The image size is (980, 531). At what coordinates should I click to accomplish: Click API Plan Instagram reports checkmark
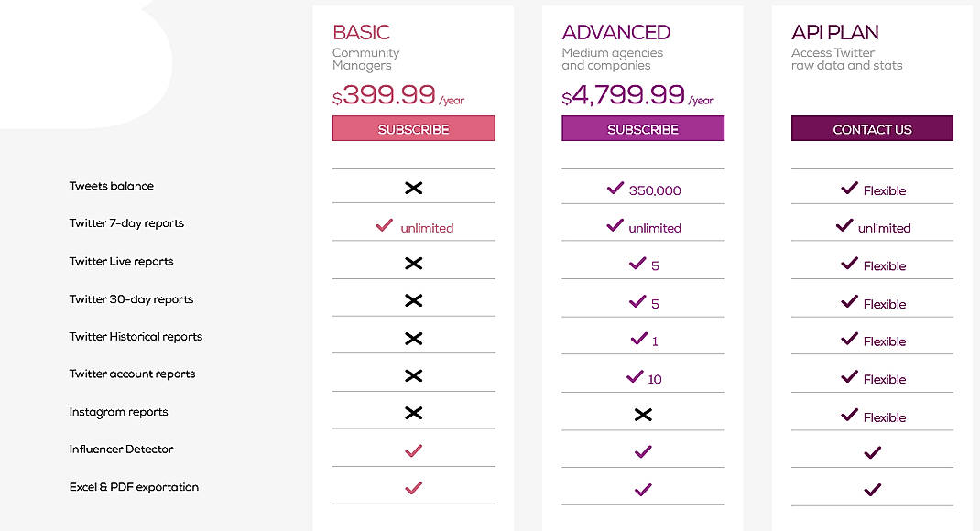(850, 415)
